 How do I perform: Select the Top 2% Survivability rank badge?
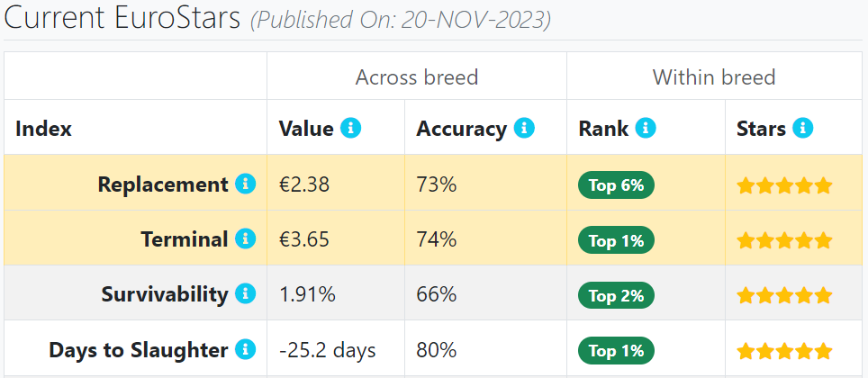(x=616, y=295)
